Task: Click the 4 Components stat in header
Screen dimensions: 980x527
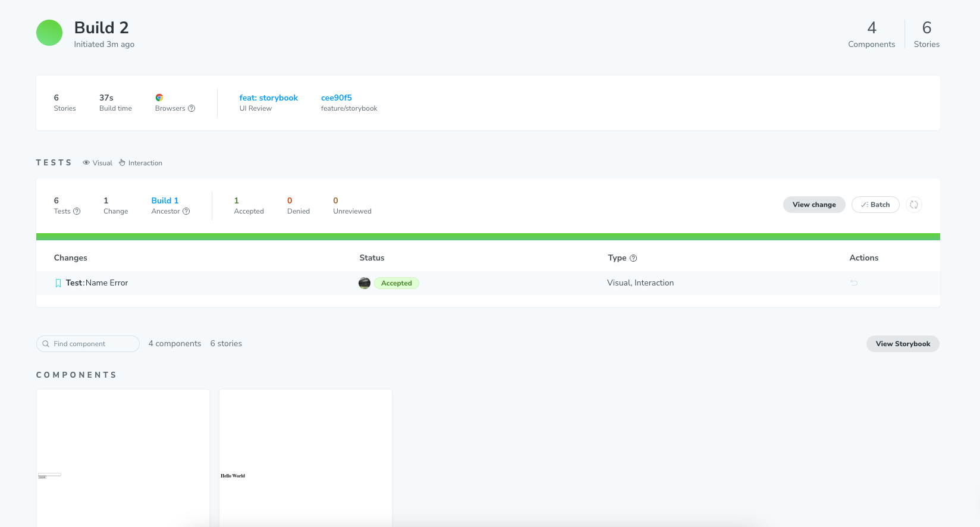Action: click(x=871, y=34)
